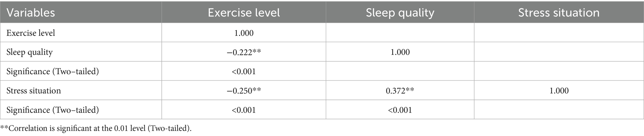644x136 pixels.
Task: Click the empty Stress situation cell in Exercise level row
Action: click(x=559, y=33)
